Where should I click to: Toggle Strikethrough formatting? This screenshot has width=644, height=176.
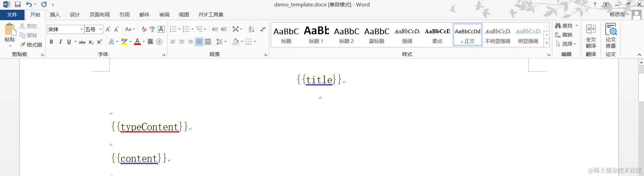pos(82,42)
